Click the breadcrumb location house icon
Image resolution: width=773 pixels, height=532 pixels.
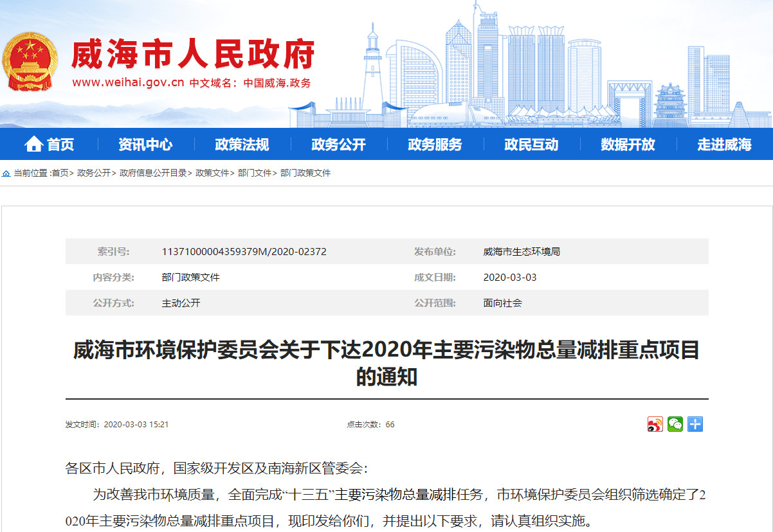click(x=6, y=173)
